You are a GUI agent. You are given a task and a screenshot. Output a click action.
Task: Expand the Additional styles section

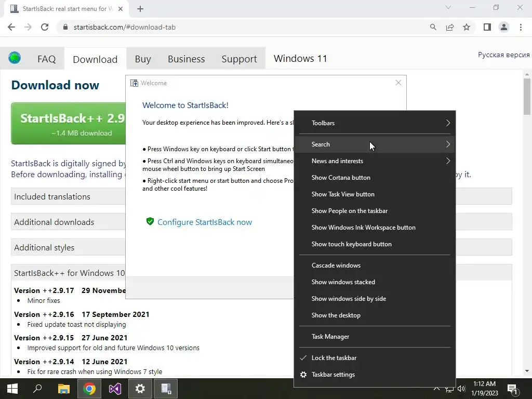tap(68, 247)
